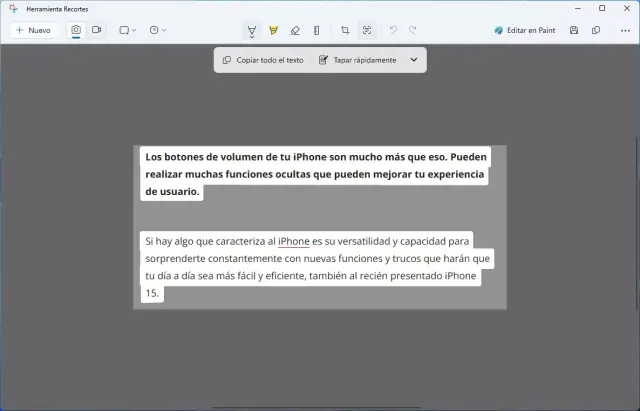Expand the Tapar rápidamente options chevron
The width and height of the screenshot is (640, 411).
tap(414, 60)
